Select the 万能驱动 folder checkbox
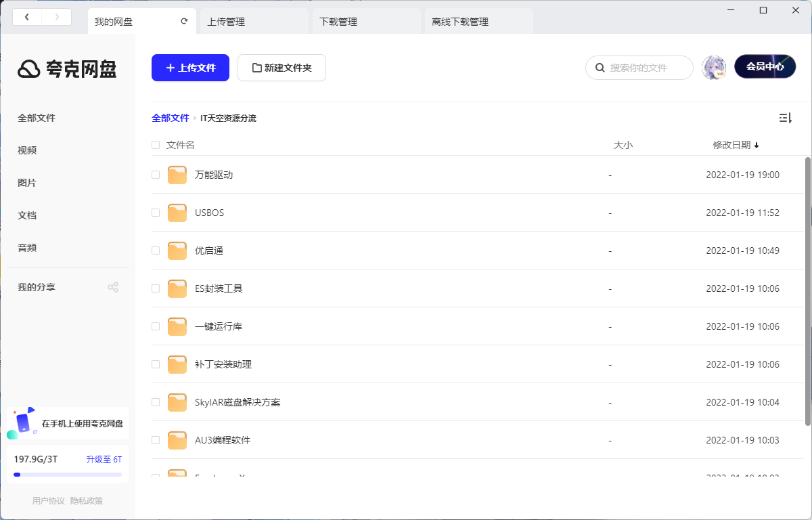 click(156, 175)
